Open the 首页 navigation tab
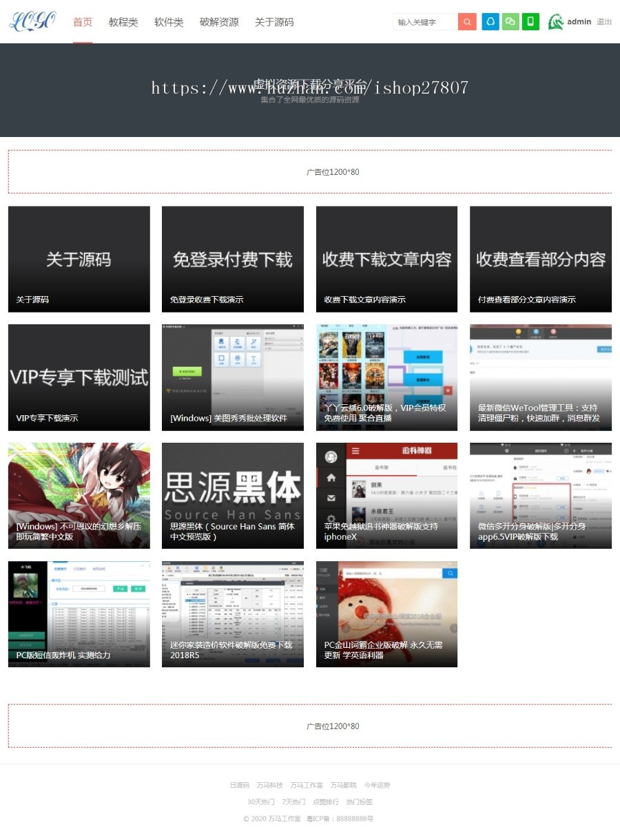 click(x=83, y=22)
